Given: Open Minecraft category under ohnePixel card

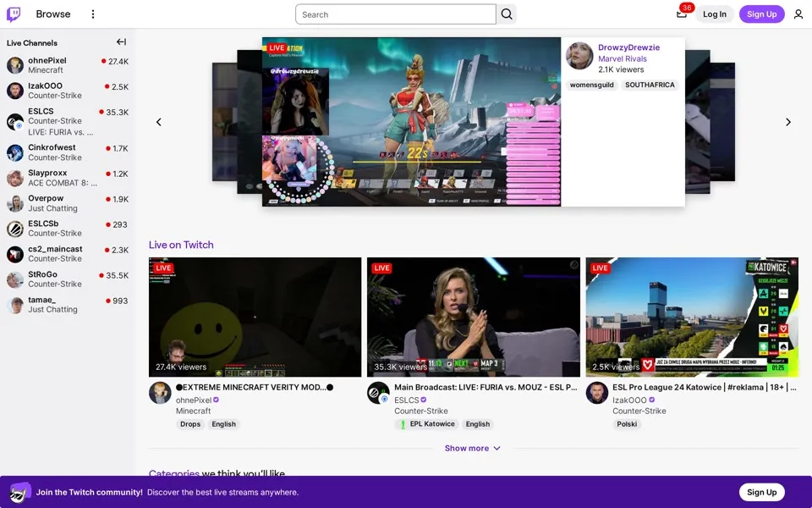Looking at the screenshot, I should [193, 411].
